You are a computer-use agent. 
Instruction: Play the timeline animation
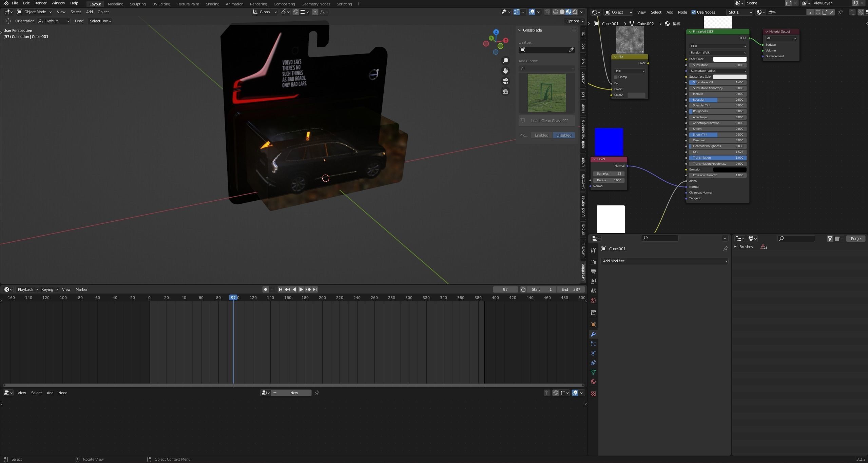301,289
